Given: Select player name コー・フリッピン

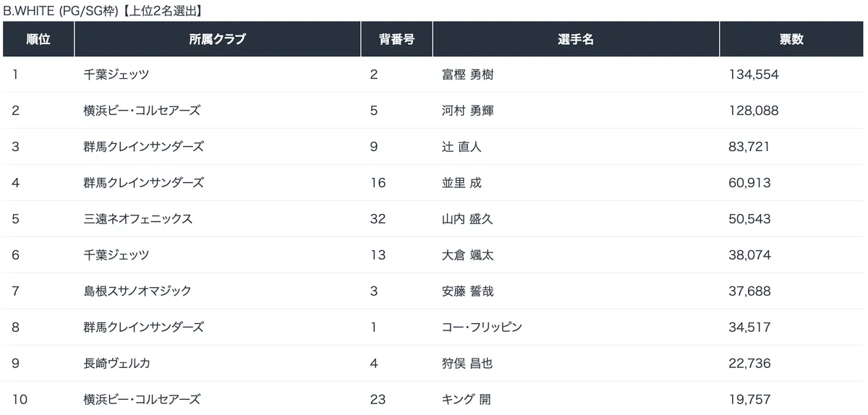Looking at the screenshot, I should [482, 328].
